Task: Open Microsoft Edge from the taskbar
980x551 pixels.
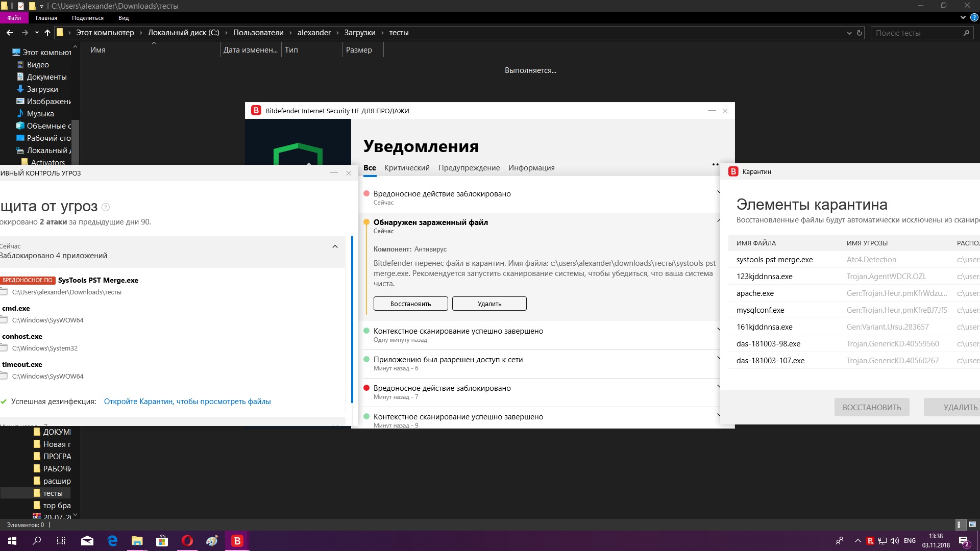Action: click(x=112, y=541)
